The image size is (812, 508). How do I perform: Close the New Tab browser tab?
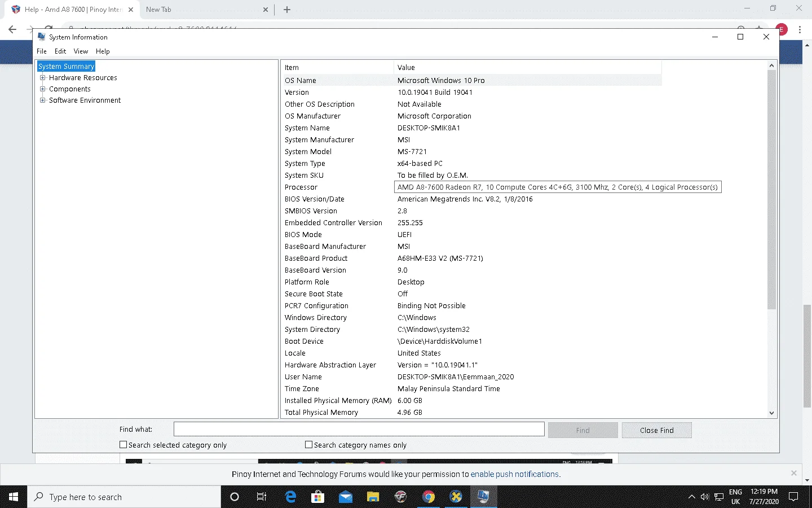(266, 10)
